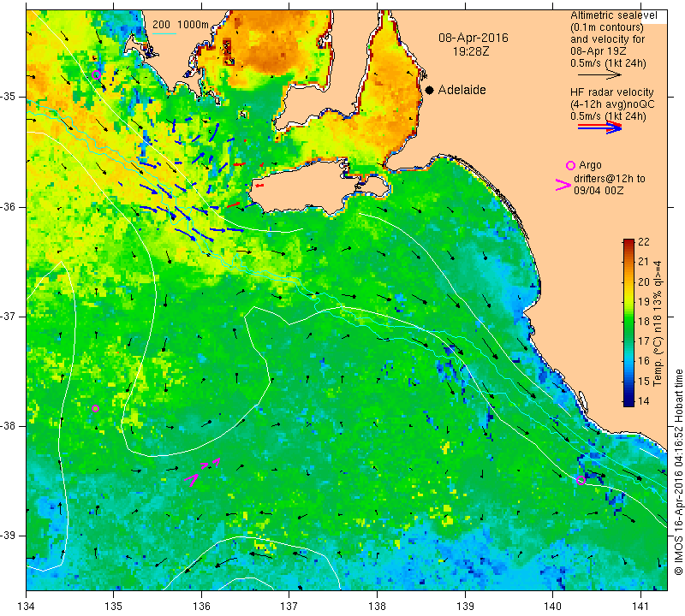Click the 22 degree colorbar label

click(644, 242)
